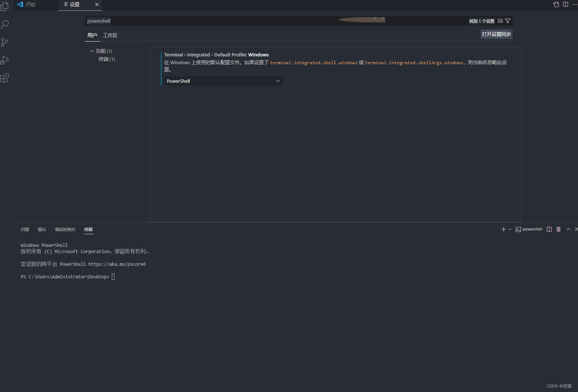
Task: Open the Explorer icon in activity bar
Action: 5,6
